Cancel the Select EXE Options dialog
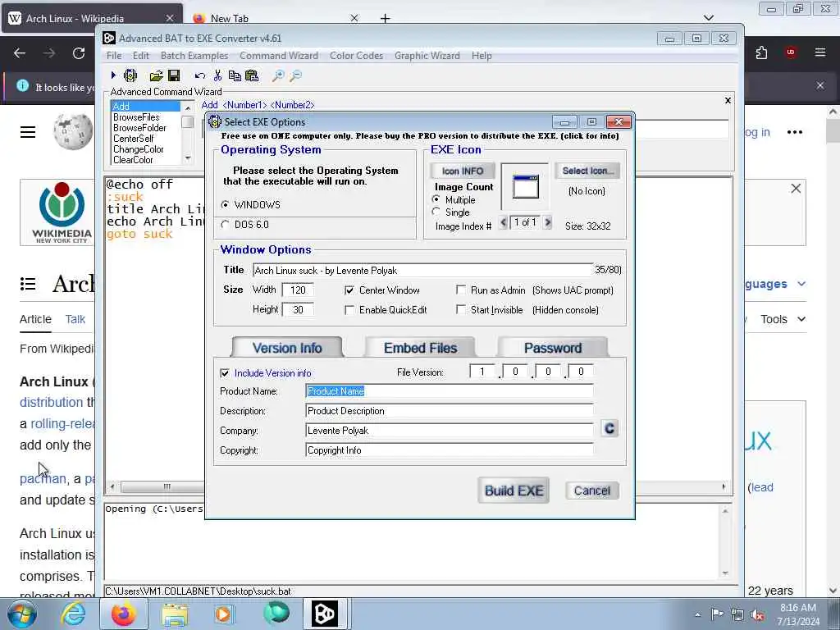 [592, 491]
